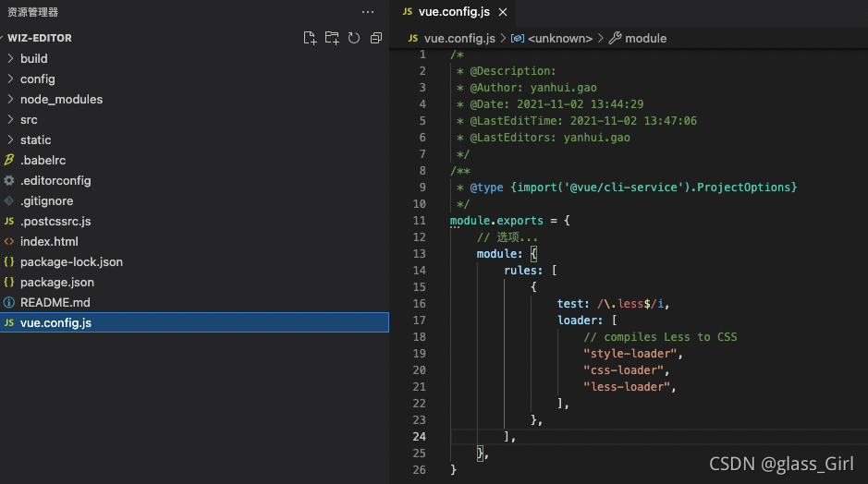Click the @type ProjectOptions JSDoc line
868x484 pixels.
click(627, 188)
